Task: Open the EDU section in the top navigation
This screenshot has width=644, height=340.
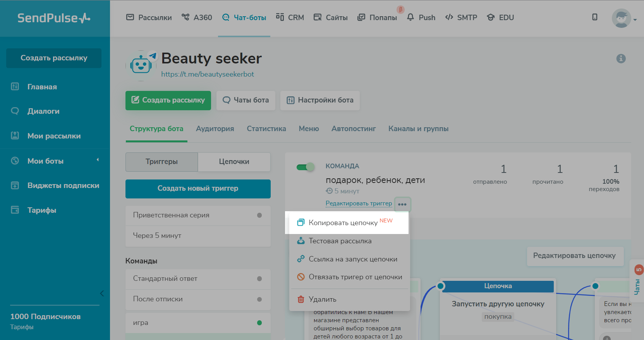Action: click(x=501, y=17)
